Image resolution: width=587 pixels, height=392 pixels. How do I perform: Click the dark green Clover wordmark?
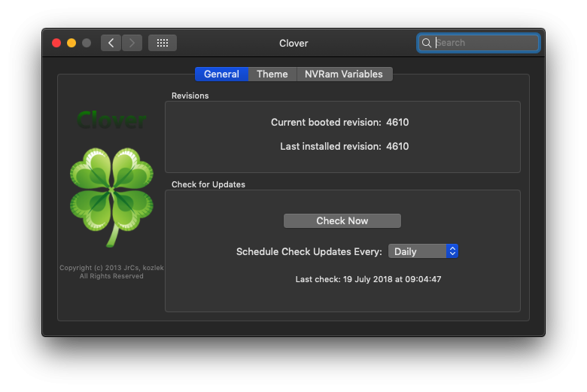point(111,120)
